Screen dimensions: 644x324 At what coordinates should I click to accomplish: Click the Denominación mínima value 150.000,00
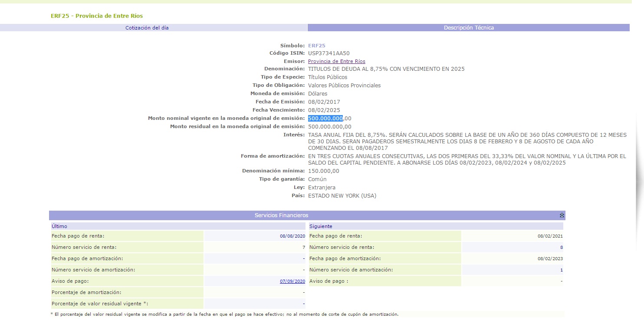point(323,171)
